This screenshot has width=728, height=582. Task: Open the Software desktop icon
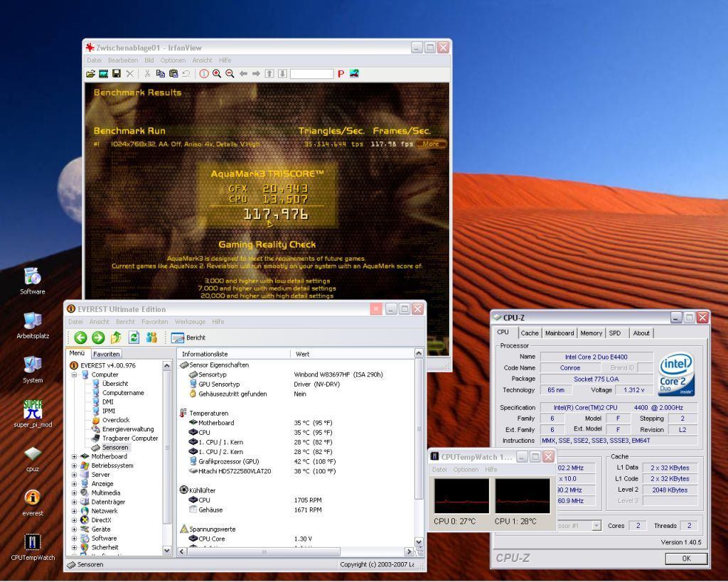click(33, 281)
